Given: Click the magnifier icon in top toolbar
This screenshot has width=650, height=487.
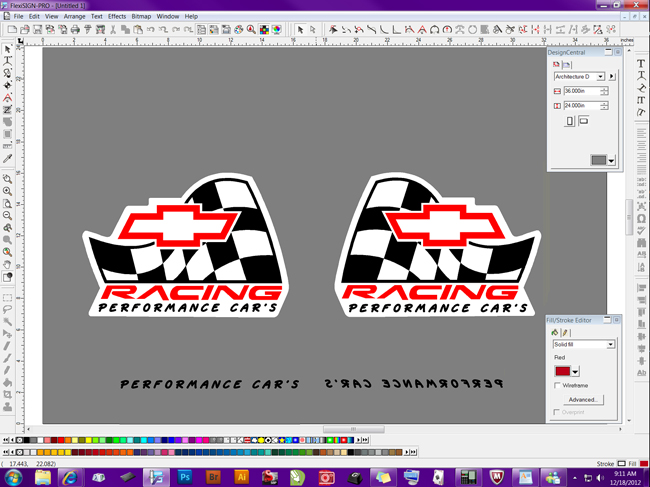Looking at the screenshot, I should click(x=251, y=29).
